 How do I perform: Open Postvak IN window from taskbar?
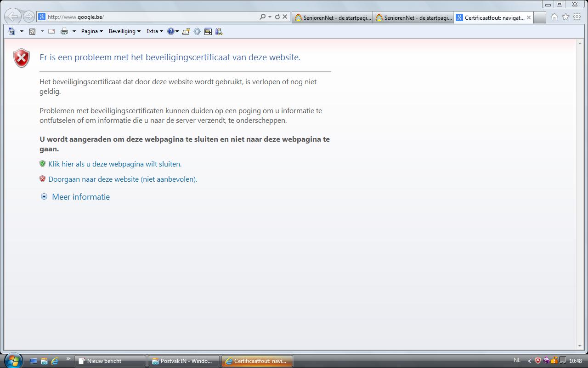(184, 361)
